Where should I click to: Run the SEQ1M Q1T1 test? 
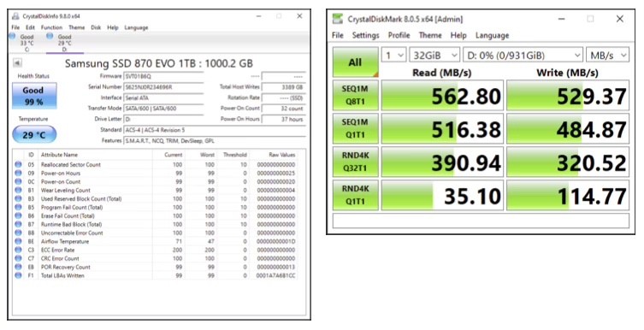(355, 128)
